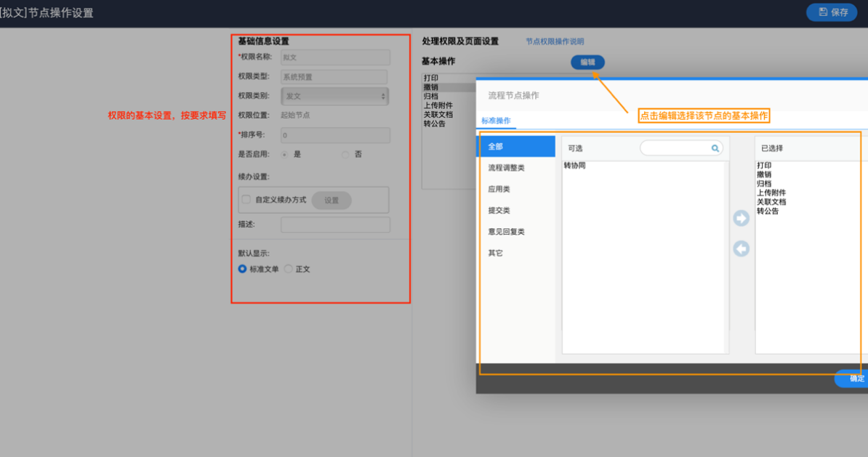Select the 流程调整类 category
Viewport: 868px width, 457px height.
pos(507,168)
